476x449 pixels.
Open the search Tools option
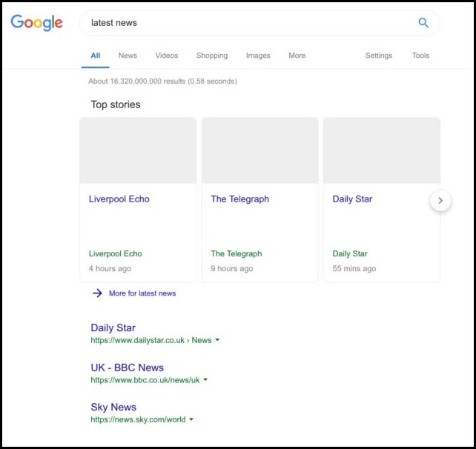420,56
